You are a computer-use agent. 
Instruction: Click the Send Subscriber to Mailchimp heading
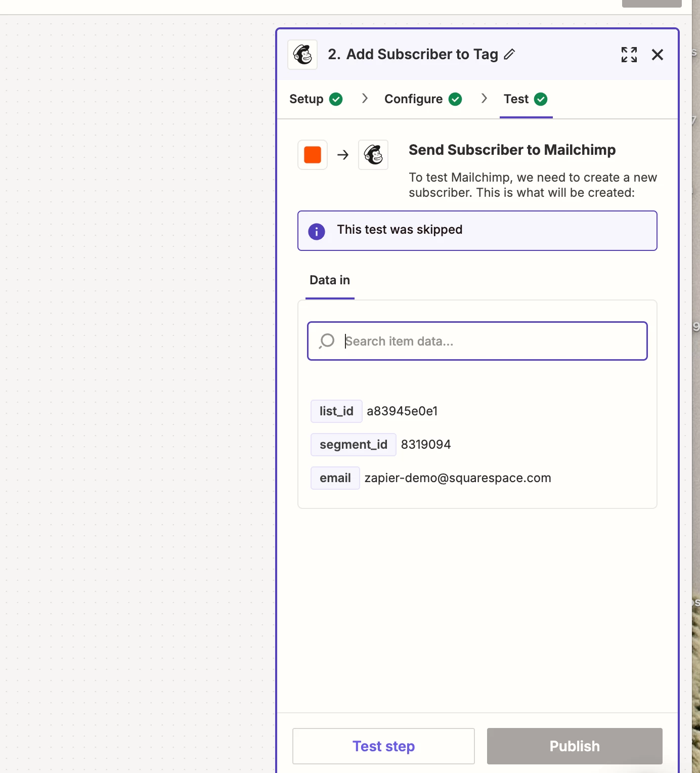pyautogui.click(x=512, y=150)
